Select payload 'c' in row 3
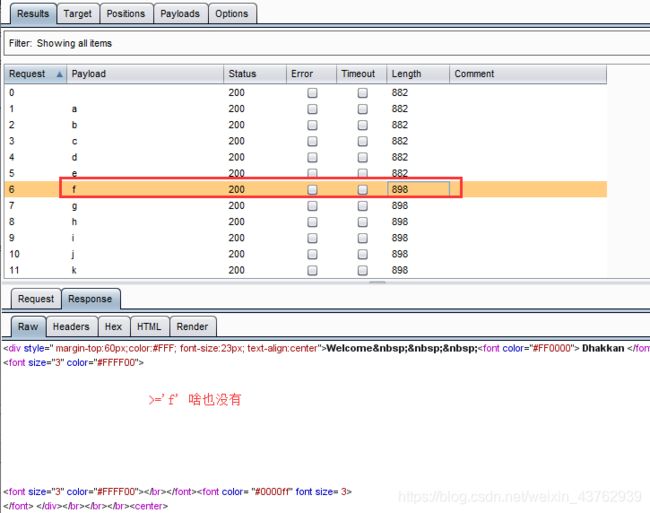This screenshot has height=513, width=650. [74, 141]
